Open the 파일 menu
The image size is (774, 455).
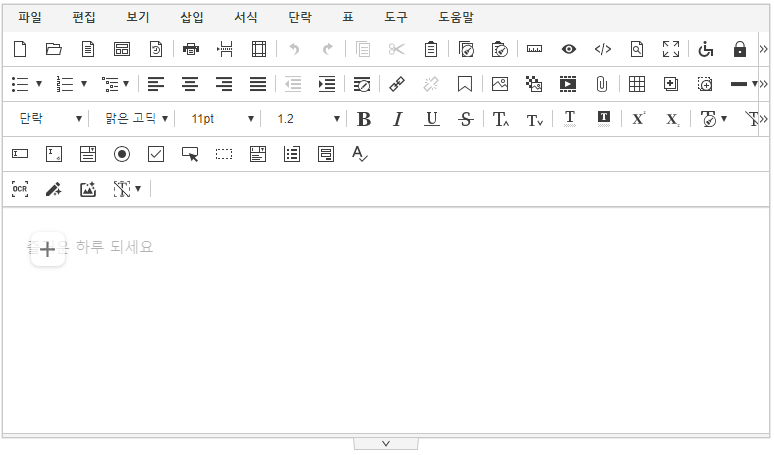(30, 17)
